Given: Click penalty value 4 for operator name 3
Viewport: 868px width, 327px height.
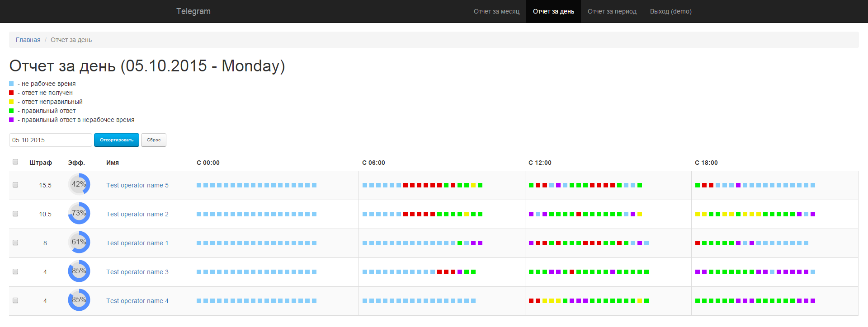Looking at the screenshot, I should pos(45,272).
